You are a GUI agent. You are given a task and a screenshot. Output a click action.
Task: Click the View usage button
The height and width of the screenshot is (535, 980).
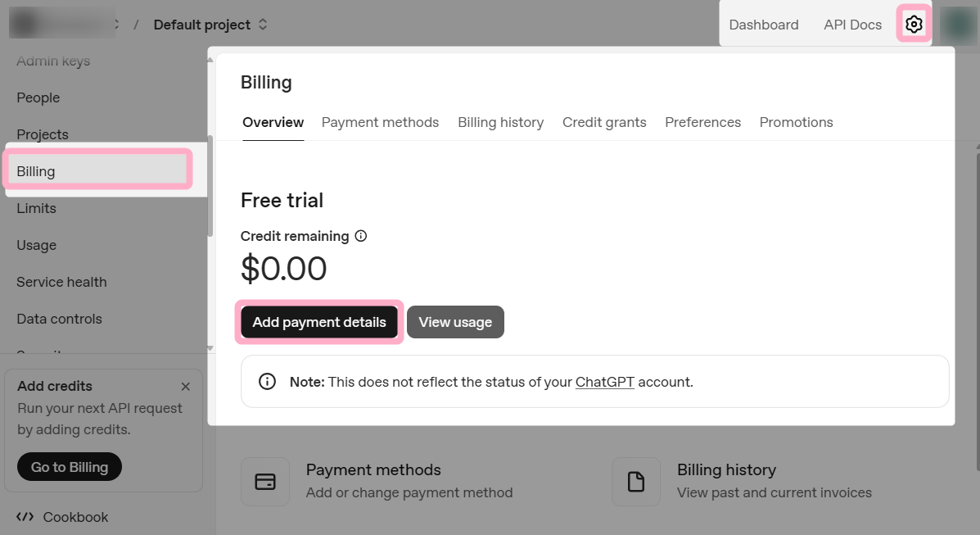455,322
